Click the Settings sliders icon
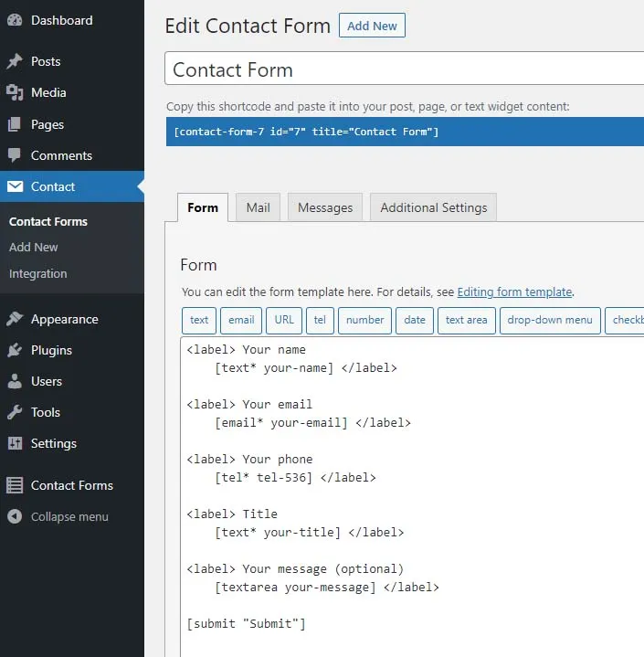The image size is (644, 657). [15, 443]
